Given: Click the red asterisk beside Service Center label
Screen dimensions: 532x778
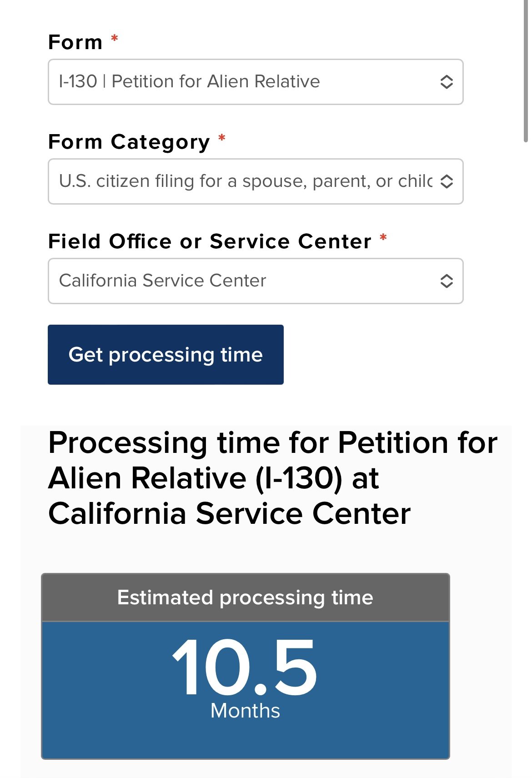Looking at the screenshot, I should [383, 237].
